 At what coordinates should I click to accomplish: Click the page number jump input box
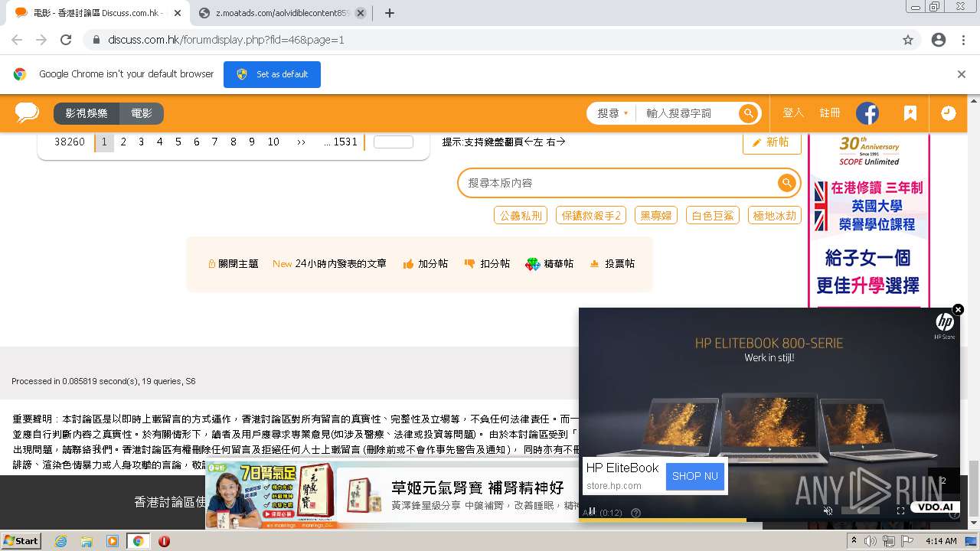coord(393,142)
